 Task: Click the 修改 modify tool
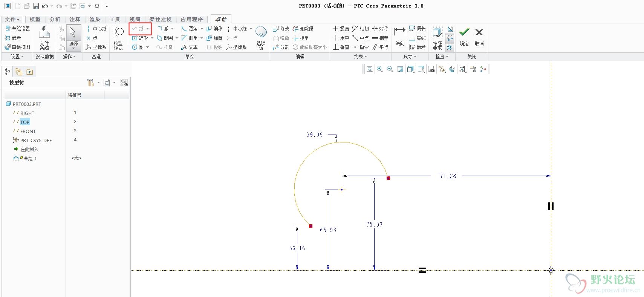(281, 29)
